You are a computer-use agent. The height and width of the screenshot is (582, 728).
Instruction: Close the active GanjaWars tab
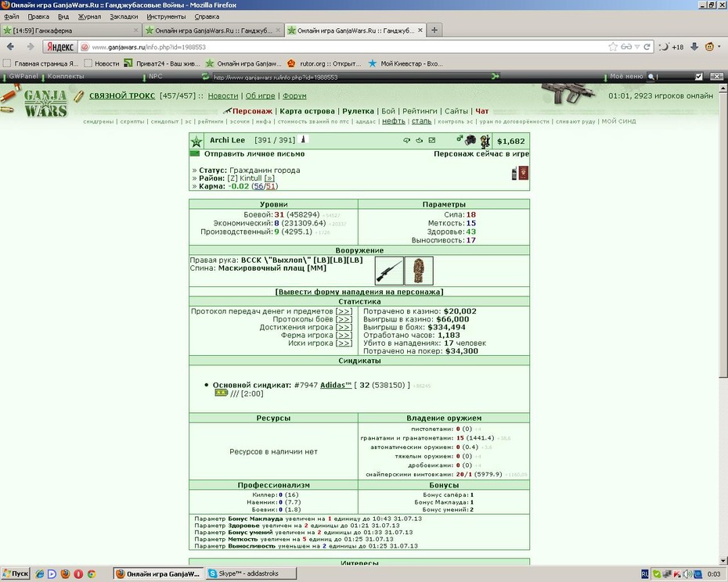click(x=420, y=31)
